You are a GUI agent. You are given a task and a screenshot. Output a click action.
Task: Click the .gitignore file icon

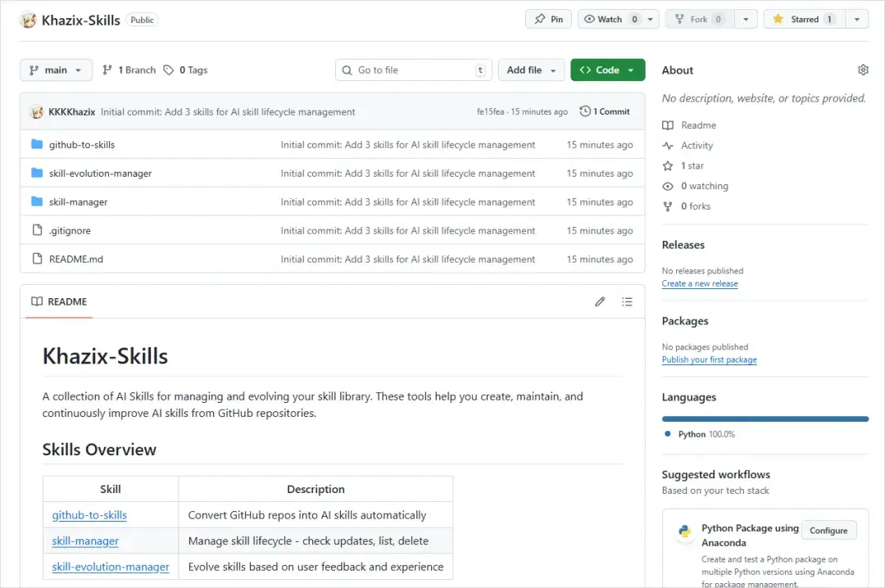pos(37,231)
